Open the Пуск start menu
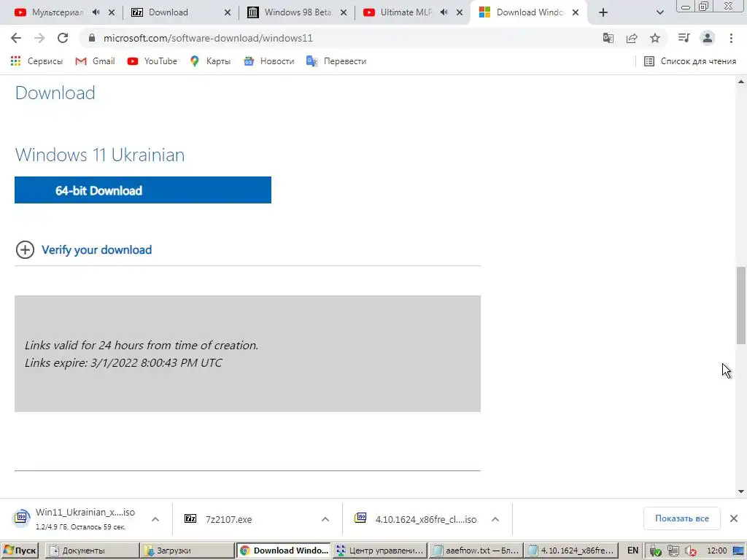The width and height of the screenshot is (747, 560). (20, 551)
